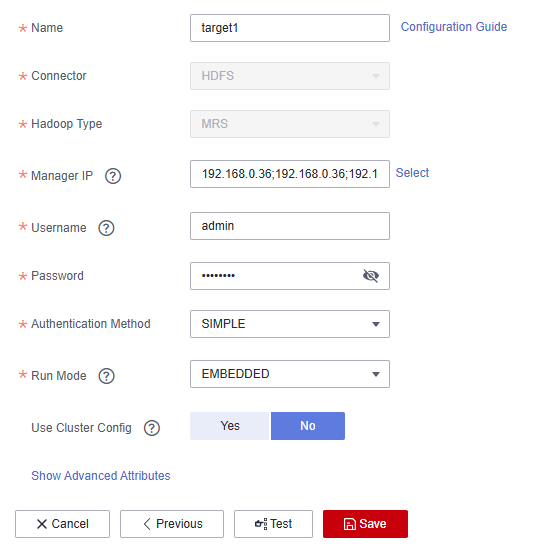The width and height of the screenshot is (545, 550).
Task: Click the Username help question mark
Action: tap(106, 228)
